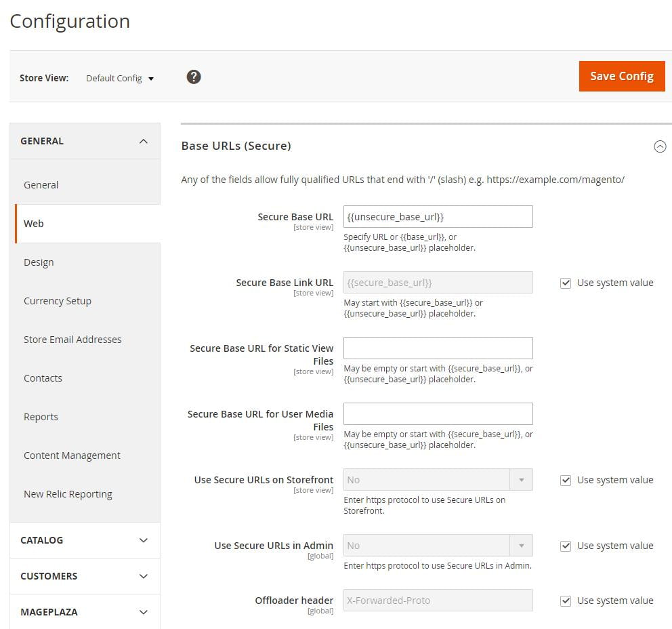This screenshot has height=629, width=672.
Task: Select Store Email Addresses
Action: click(72, 340)
